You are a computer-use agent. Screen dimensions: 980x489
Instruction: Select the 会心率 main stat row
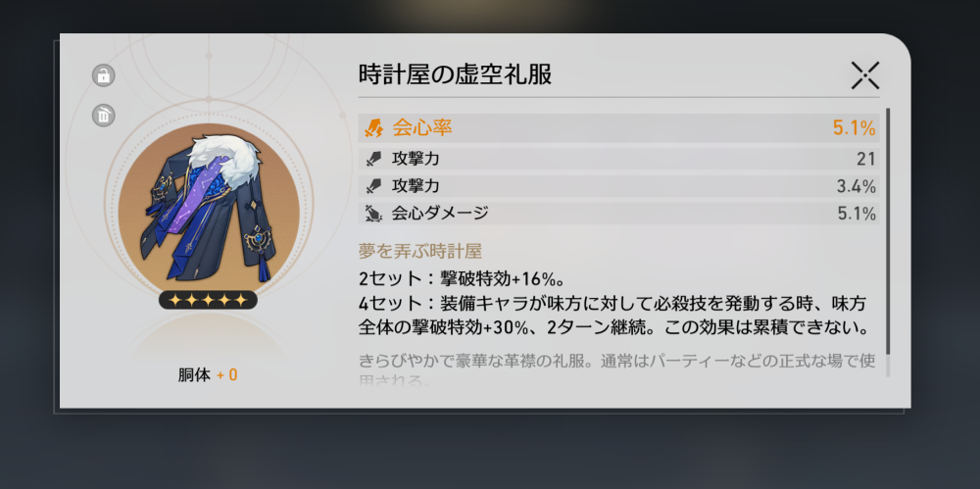click(618, 128)
